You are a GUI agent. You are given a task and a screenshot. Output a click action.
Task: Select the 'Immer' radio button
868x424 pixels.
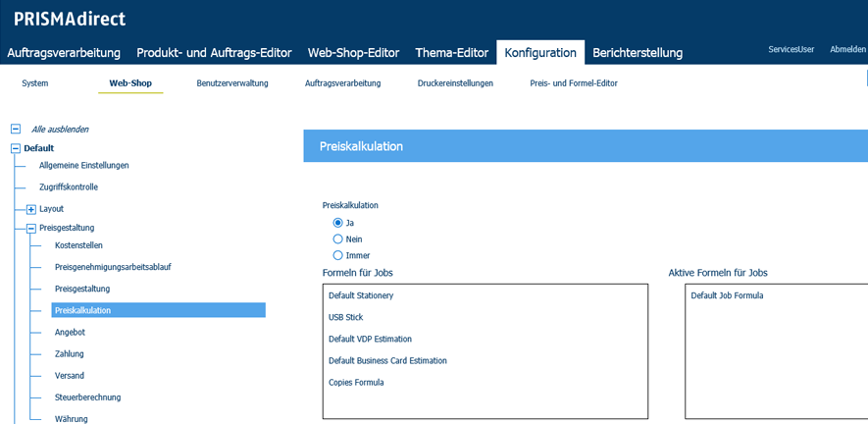coord(337,255)
